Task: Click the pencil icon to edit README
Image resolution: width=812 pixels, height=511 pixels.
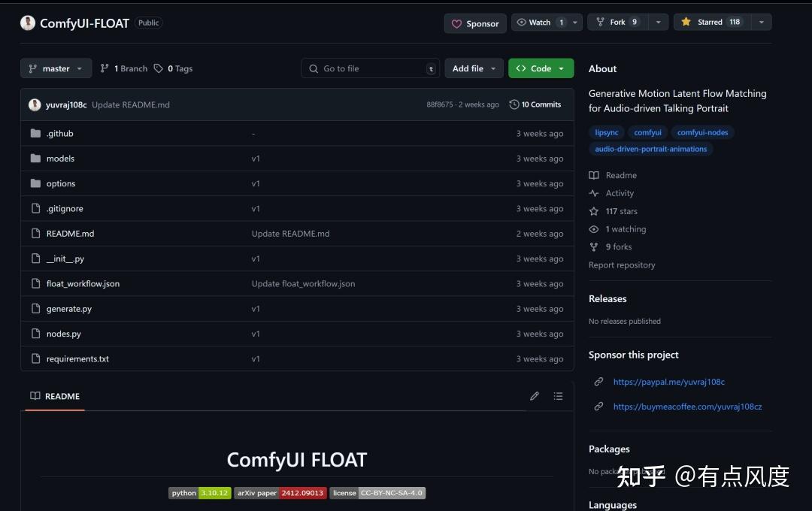Action: point(534,396)
